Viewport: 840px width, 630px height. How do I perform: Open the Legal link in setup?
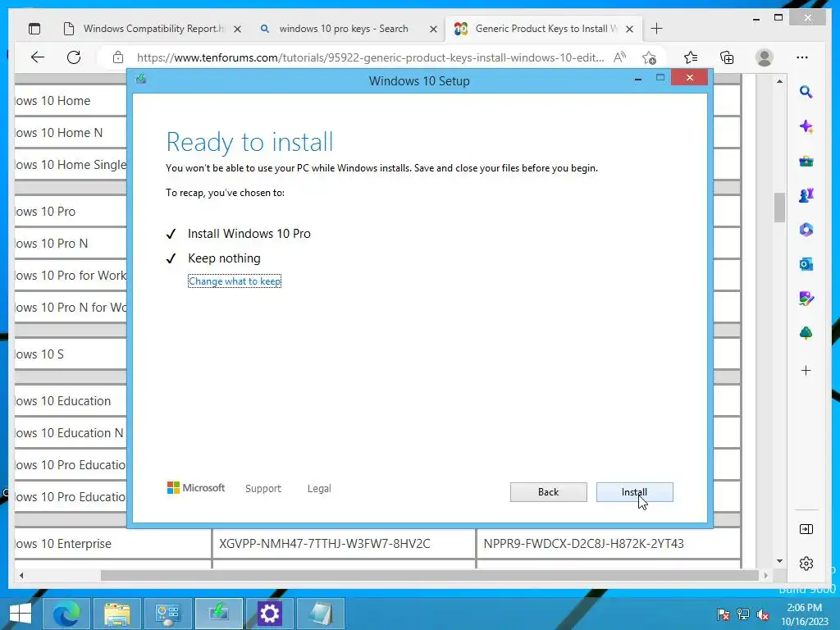[x=319, y=489]
